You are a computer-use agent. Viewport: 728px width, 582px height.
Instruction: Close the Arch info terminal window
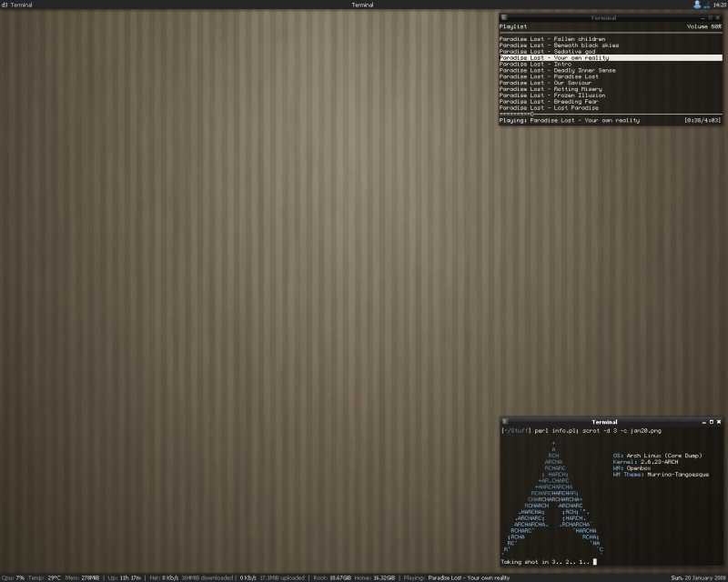pos(719,422)
